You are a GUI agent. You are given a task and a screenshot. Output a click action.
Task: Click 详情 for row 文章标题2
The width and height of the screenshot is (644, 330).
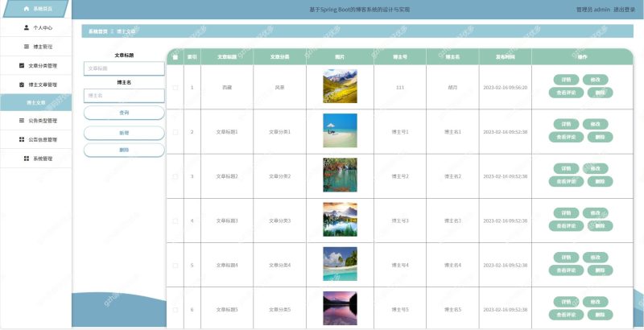pos(566,168)
